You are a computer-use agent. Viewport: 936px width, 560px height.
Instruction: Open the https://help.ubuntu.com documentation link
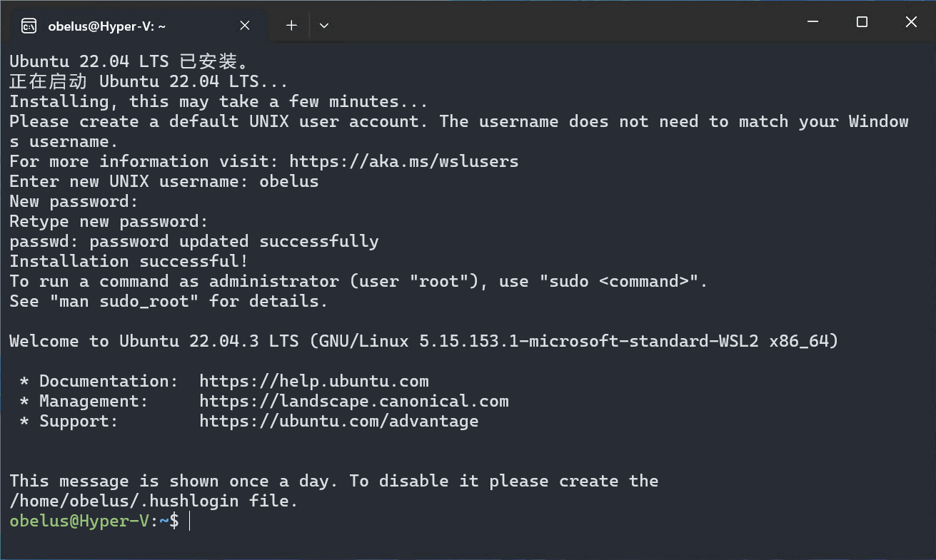click(x=314, y=381)
